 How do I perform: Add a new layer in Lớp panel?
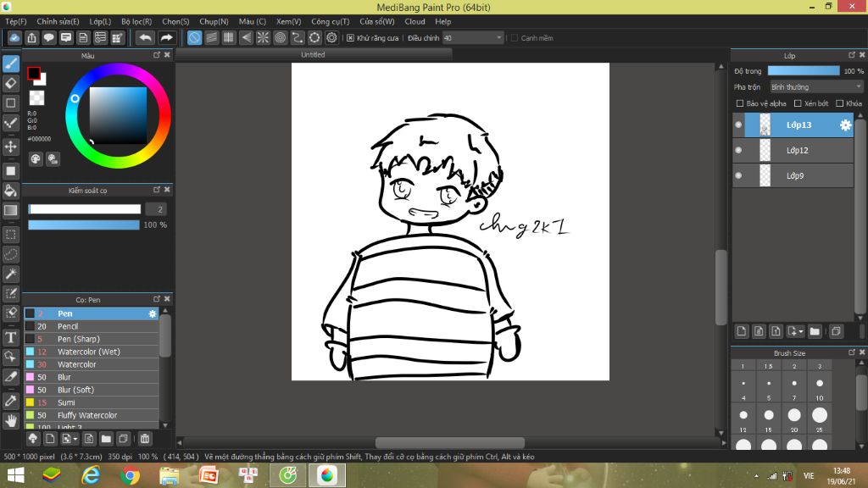[742, 331]
